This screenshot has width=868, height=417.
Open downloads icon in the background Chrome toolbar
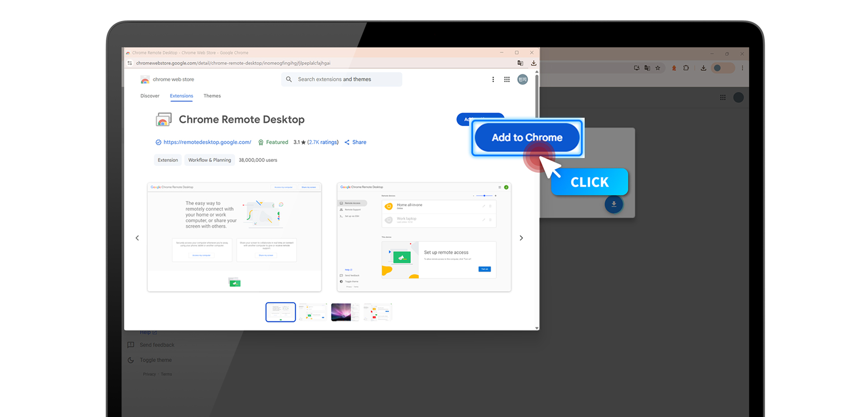click(x=703, y=68)
